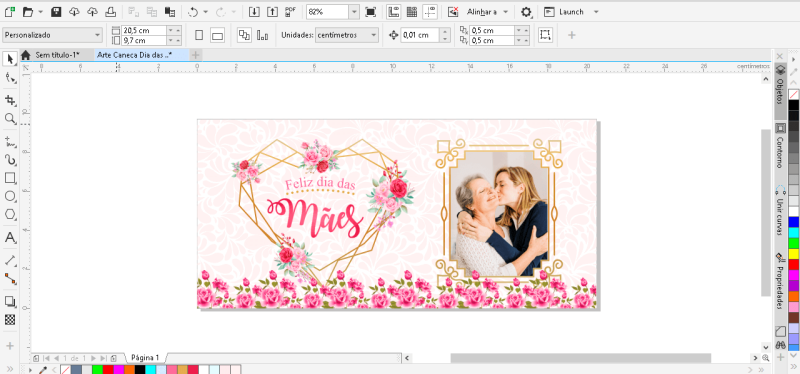Viewport: 800px width, 374px height.
Task: Click the Import icon
Action: coord(254,12)
